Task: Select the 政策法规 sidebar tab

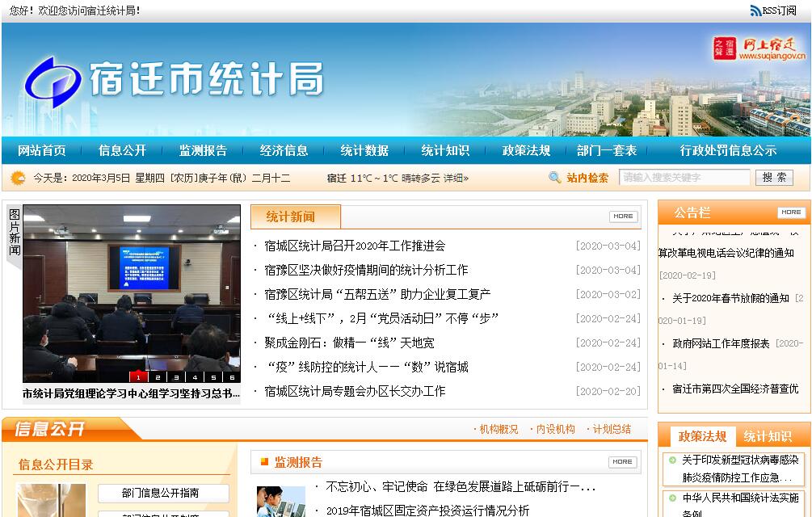Action: pos(702,436)
